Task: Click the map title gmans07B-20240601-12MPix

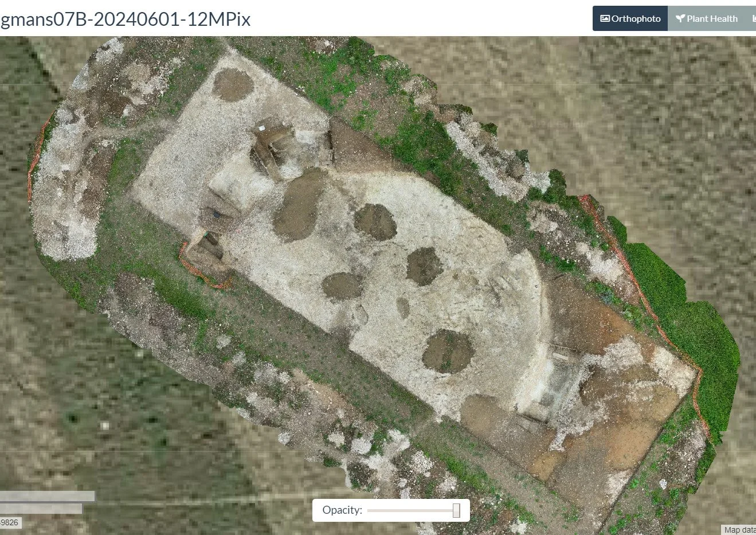Action: [126, 19]
